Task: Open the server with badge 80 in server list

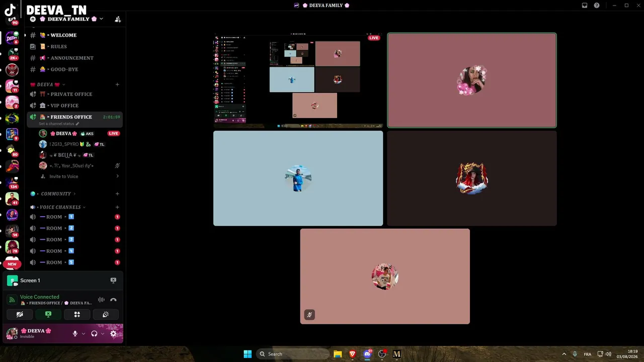Action: tap(12, 151)
